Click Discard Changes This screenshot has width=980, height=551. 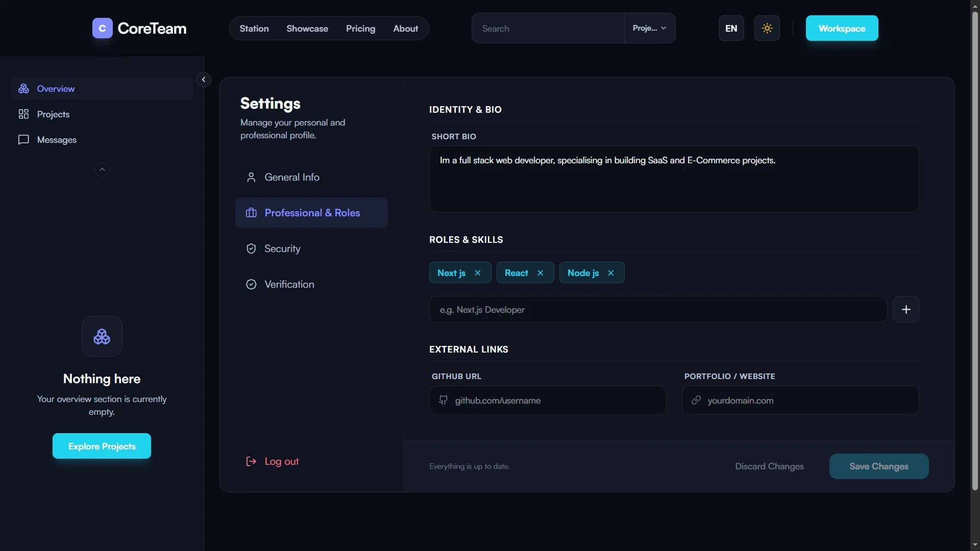point(769,466)
